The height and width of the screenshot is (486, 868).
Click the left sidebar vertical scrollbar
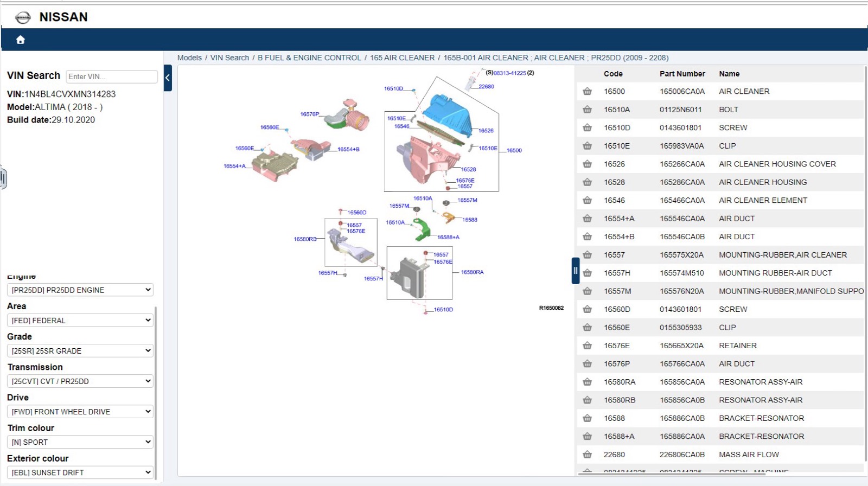(x=156, y=393)
